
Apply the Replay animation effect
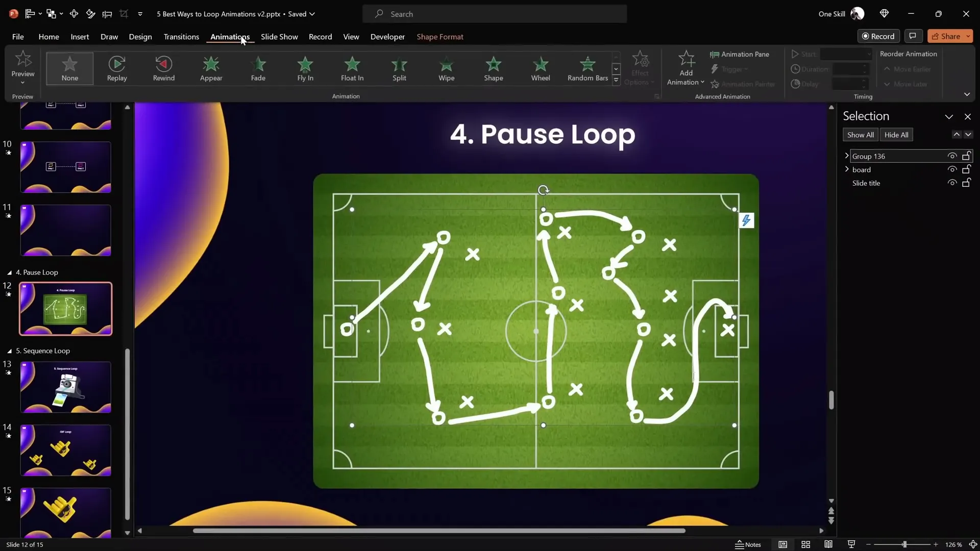tap(117, 68)
